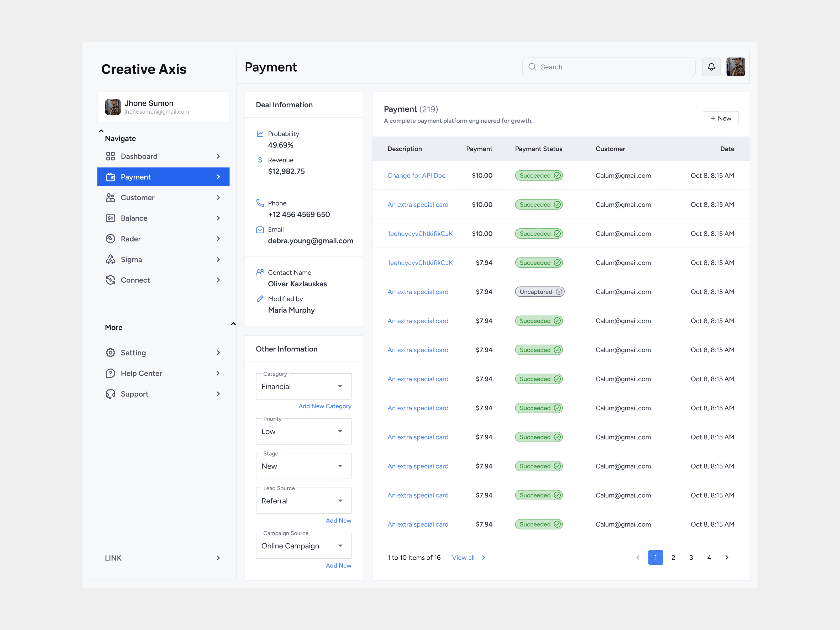Select the Payment sidebar menu item
Image resolution: width=840 pixels, height=630 pixels.
coord(163,177)
